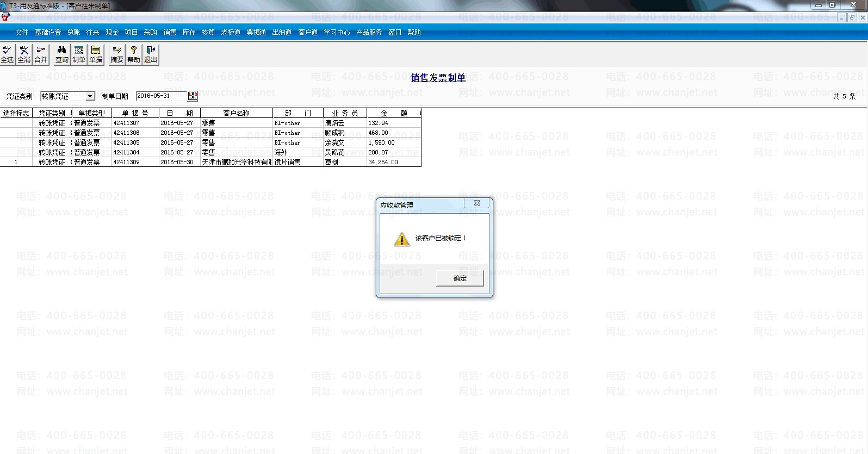Open 查询 (query) with the binoculars icon
The height and width of the screenshot is (454, 868).
point(61,54)
